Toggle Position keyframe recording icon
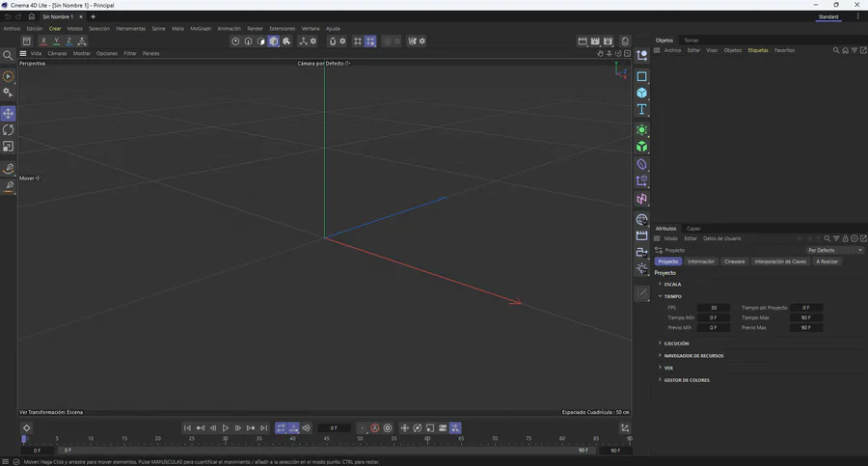Screen dimensions: 868x466 [405, 428]
